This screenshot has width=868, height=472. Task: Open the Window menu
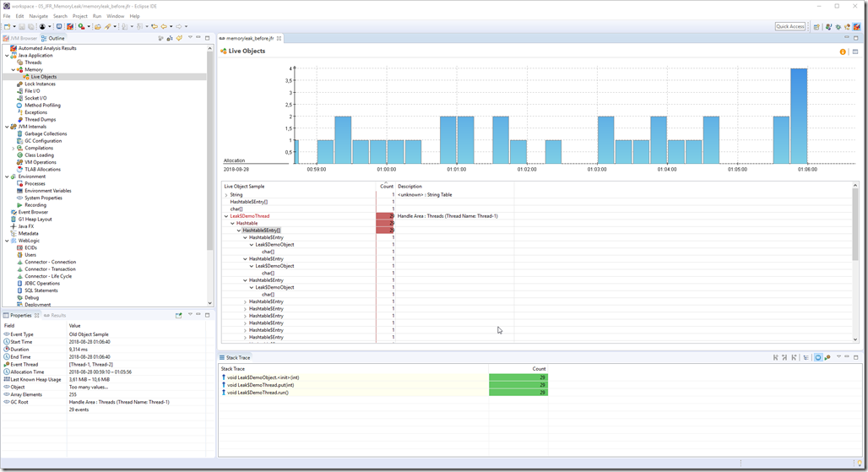[x=115, y=16]
